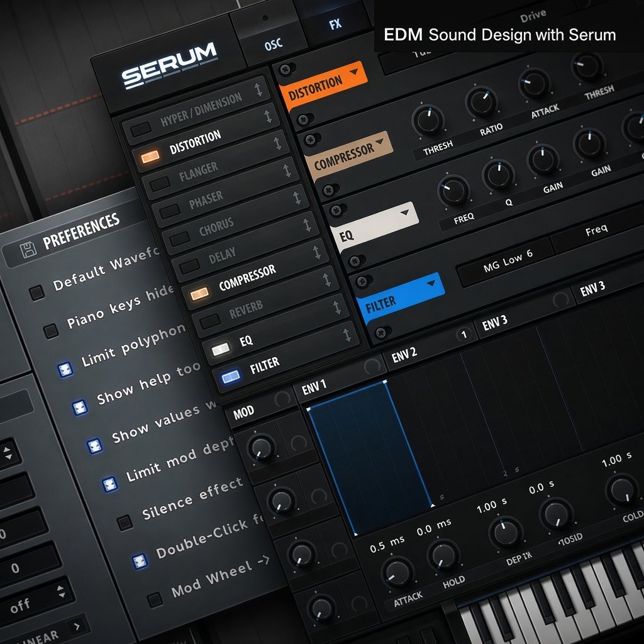Image resolution: width=644 pixels, height=644 pixels.
Task: Check the Piano keys hide preference box
Action: click(x=51, y=331)
